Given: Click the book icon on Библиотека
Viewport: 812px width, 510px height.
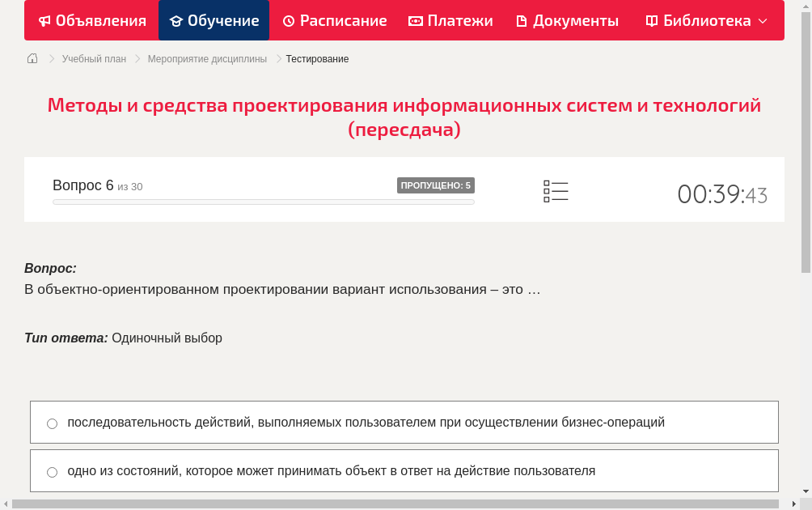Looking at the screenshot, I should [650, 20].
